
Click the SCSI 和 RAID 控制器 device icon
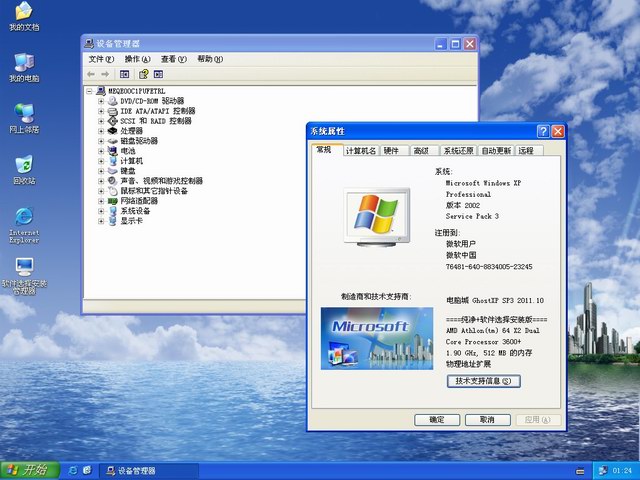112,121
